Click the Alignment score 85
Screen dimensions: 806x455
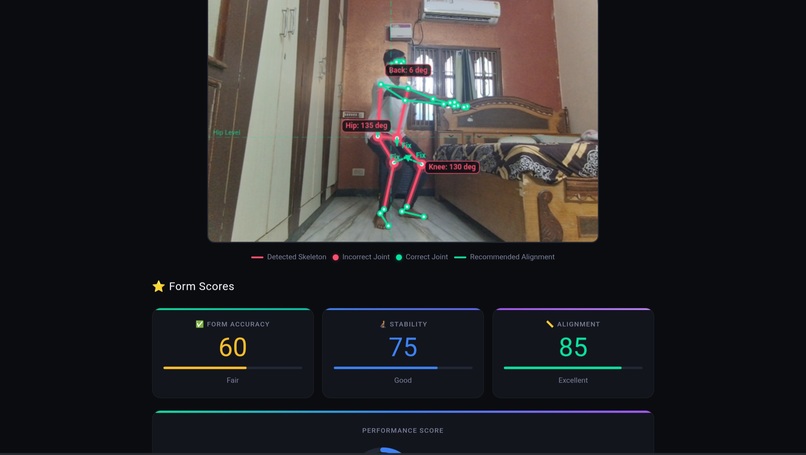pyautogui.click(x=573, y=347)
